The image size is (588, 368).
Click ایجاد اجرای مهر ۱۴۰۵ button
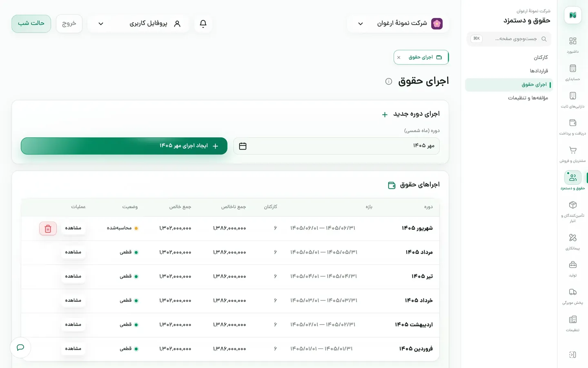[124, 146]
